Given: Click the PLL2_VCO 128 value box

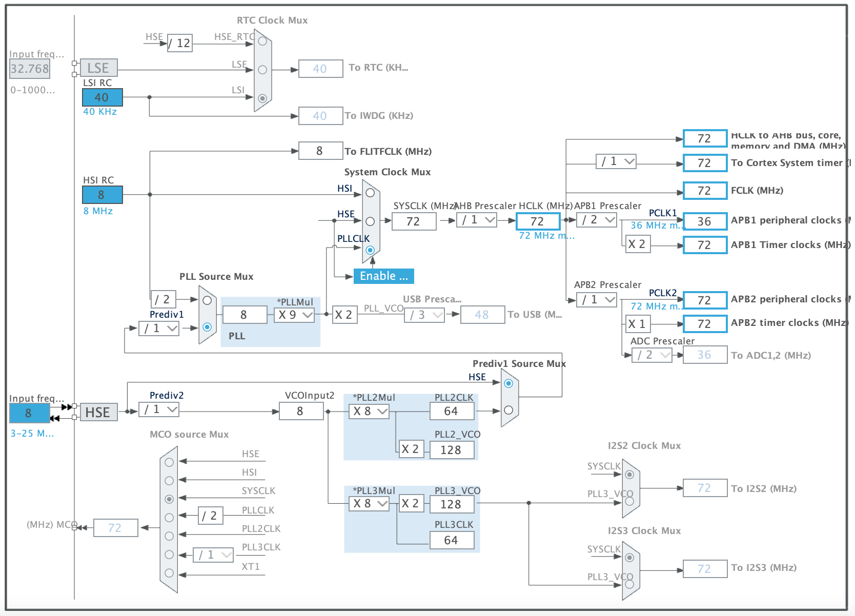Looking at the screenshot, I should [452, 450].
